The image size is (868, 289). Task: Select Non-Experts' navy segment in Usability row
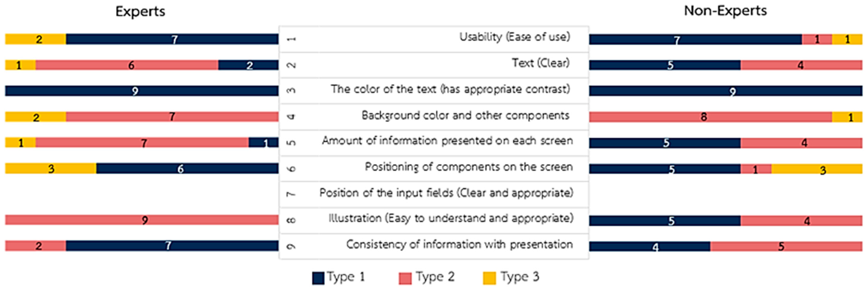pyautogui.click(x=695, y=40)
